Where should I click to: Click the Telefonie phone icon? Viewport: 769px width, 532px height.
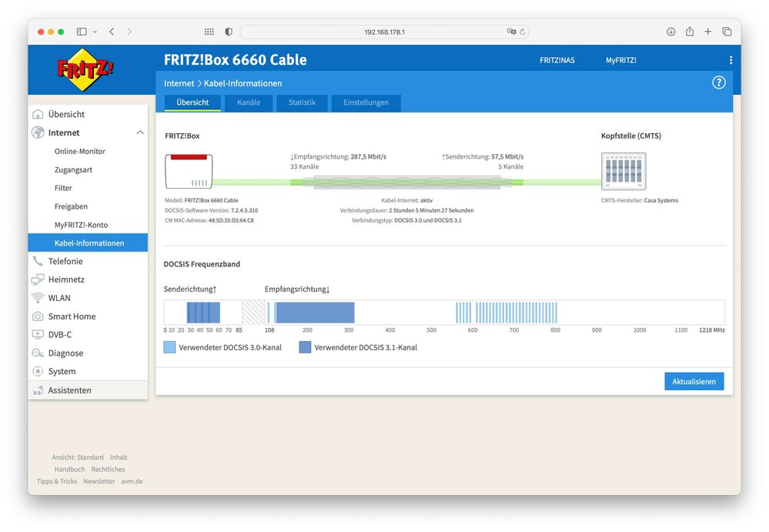click(x=38, y=261)
